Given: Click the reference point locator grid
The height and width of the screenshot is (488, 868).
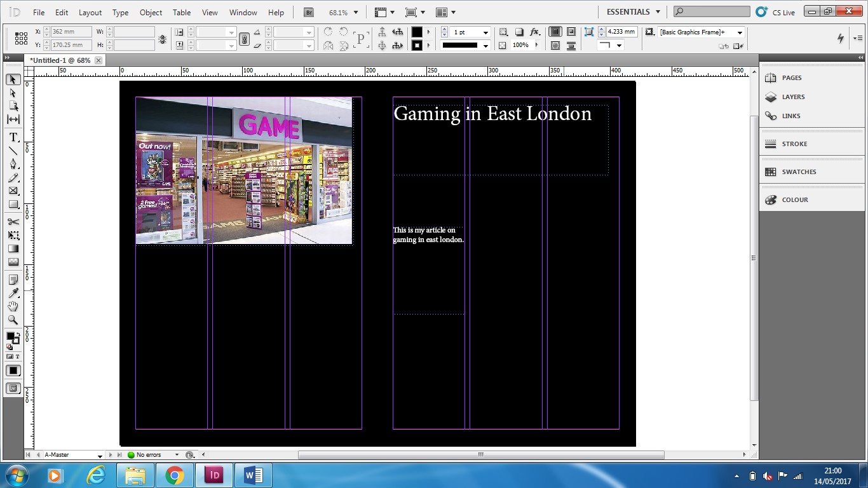Looking at the screenshot, I should [x=21, y=38].
